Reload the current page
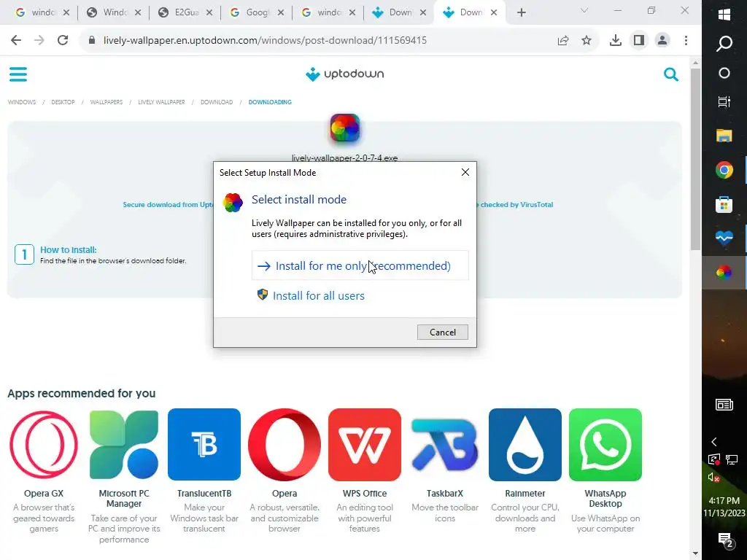Screen dimensions: 747x560 [63, 41]
